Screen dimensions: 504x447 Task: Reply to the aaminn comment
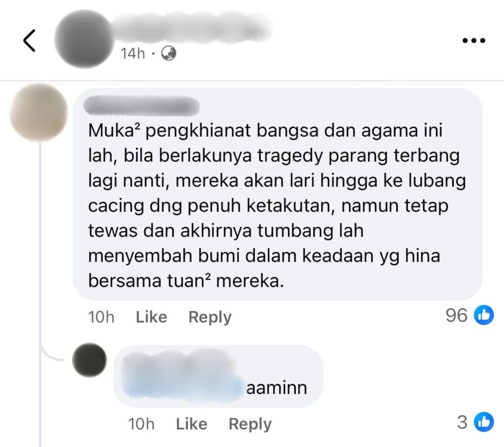coord(250,424)
